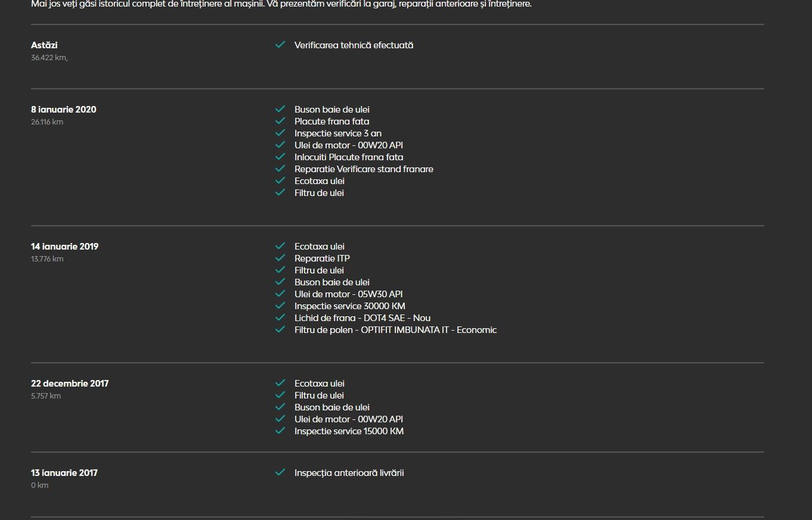The height and width of the screenshot is (520, 812).
Task: Click the checkmark beside Ulei de motor 05W30 API
Action: pyautogui.click(x=280, y=294)
